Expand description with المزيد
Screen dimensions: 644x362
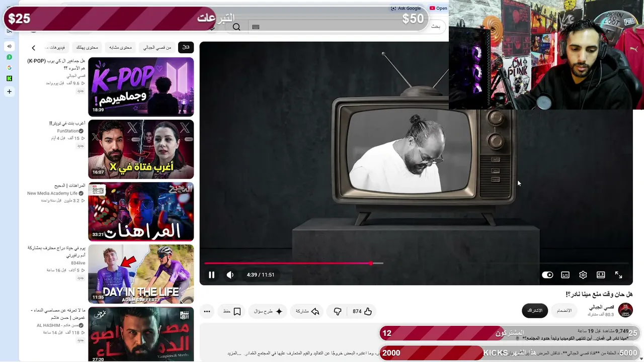coord(232,353)
